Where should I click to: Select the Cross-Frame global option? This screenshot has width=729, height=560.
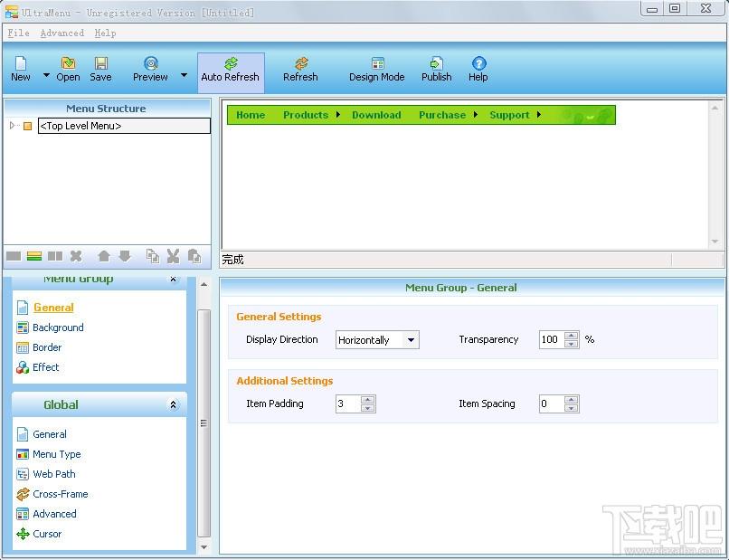pos(61,494)
